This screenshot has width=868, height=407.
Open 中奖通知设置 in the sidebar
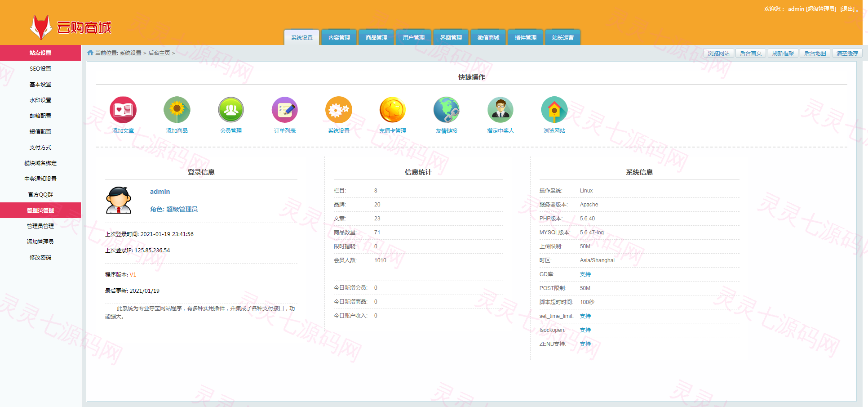40,179
